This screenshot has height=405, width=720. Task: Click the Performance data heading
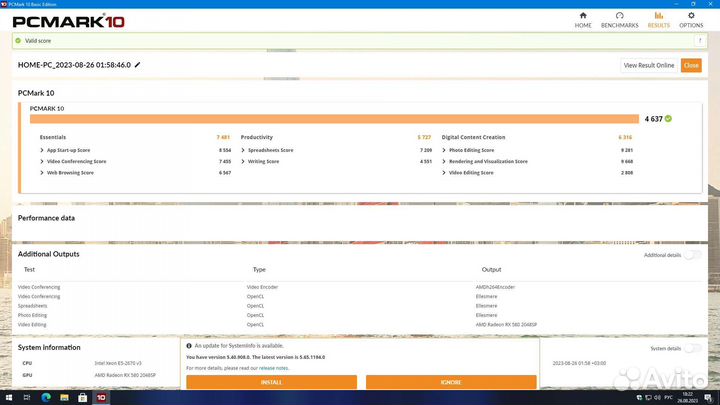[x=46, y=218]
